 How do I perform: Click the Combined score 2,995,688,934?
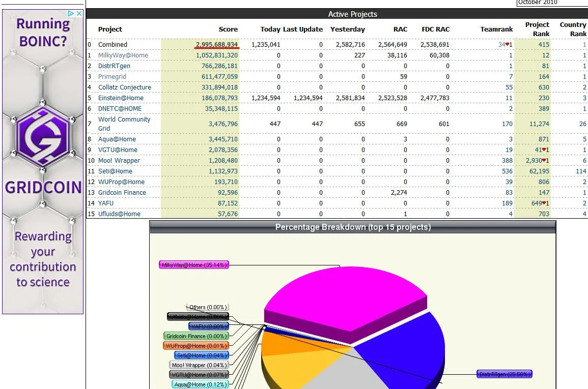pyautogui.click(x=217, y=44)
